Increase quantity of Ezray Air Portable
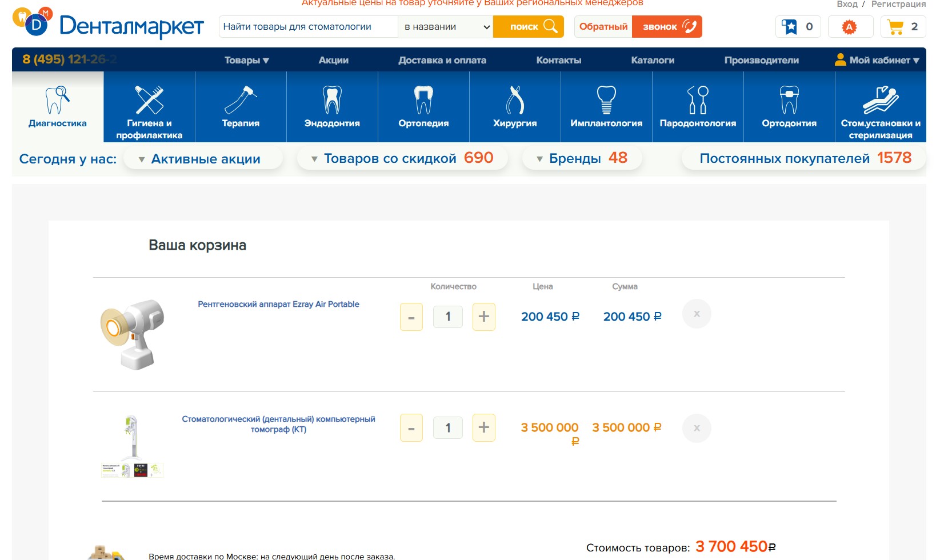 [484, 317]
